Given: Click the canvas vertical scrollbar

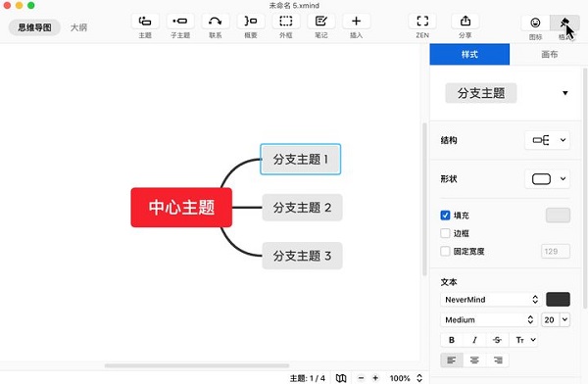Looking at the screenshot, I should coord(424,199).
